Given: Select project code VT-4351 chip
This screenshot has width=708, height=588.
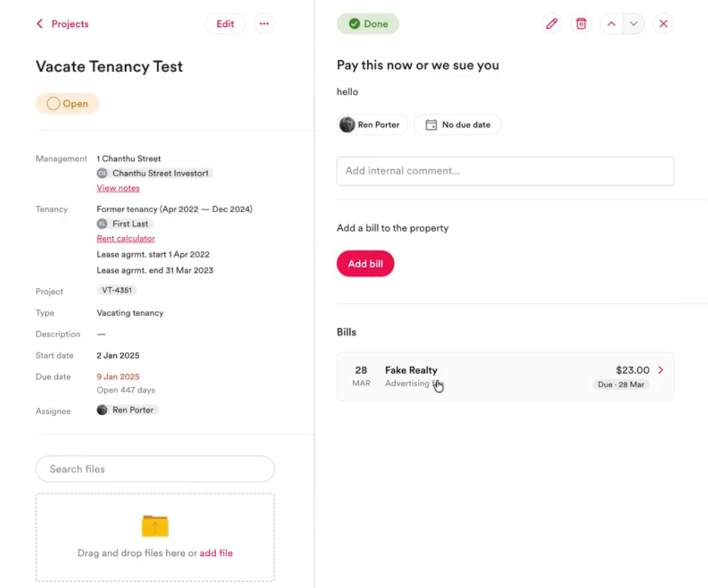Looking at the screenshot, I should coord(116,290).
